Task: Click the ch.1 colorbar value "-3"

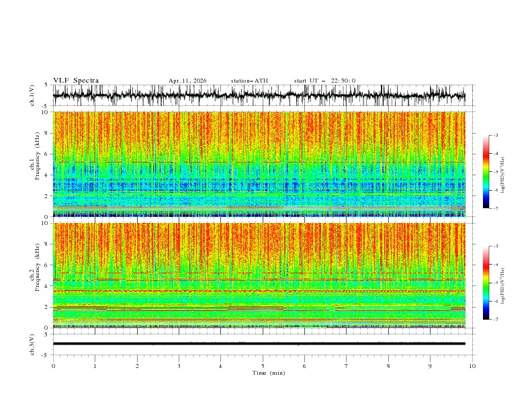Action: coord(495,135)
